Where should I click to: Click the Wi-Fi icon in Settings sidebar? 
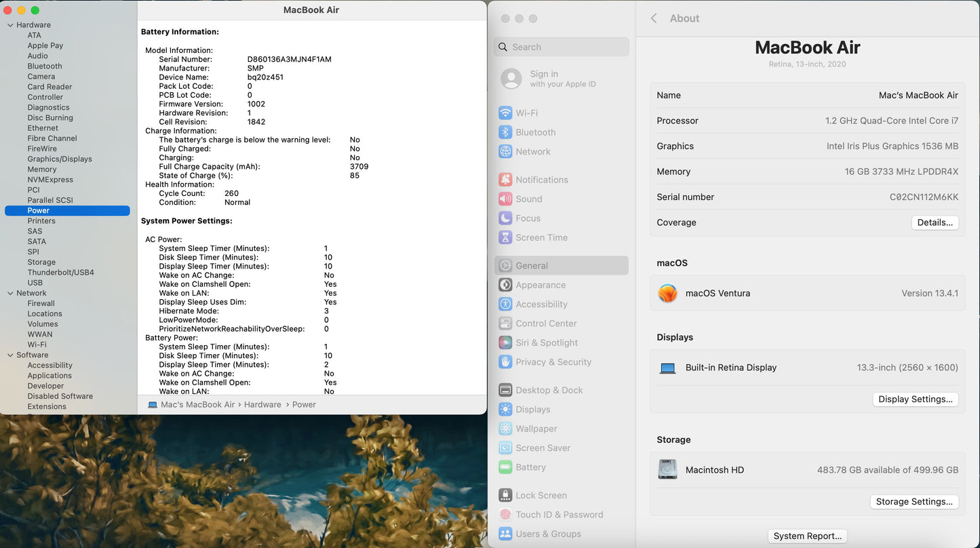pyautogui.click(x=505, y=113)
